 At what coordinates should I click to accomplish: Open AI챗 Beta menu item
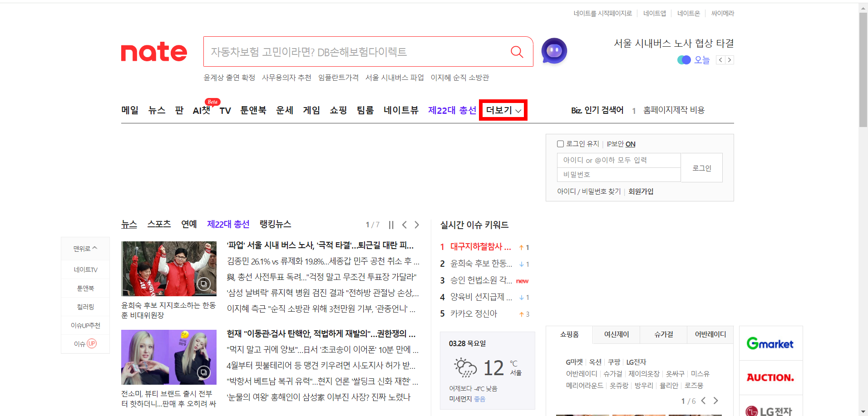pos(202,110)
